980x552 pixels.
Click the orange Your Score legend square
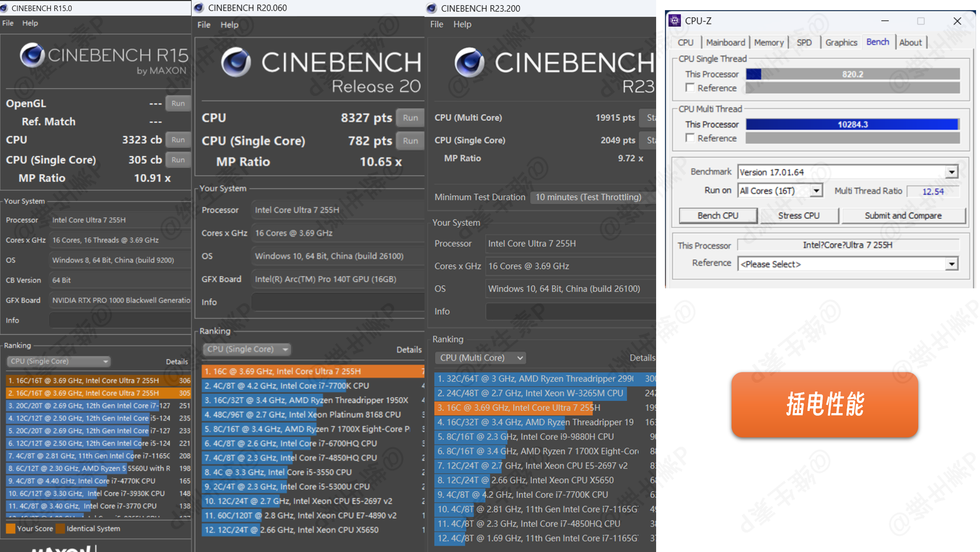(11, 528)
